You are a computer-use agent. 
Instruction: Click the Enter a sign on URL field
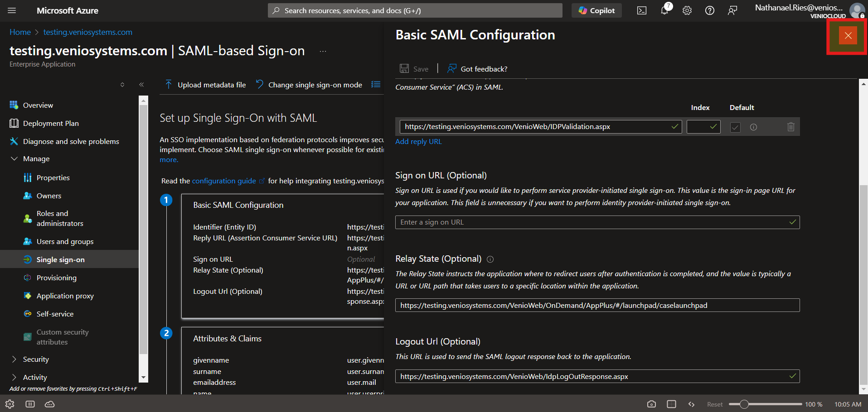[x=597, y=222]
